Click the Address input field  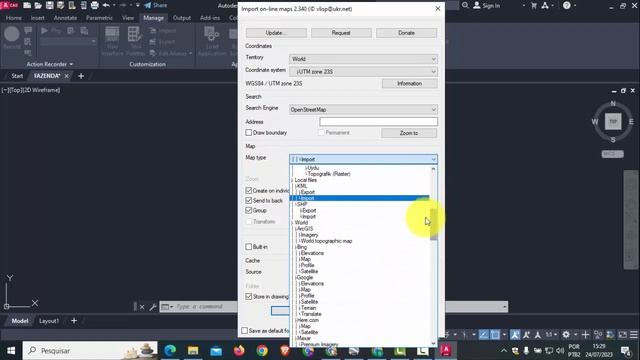378,122
